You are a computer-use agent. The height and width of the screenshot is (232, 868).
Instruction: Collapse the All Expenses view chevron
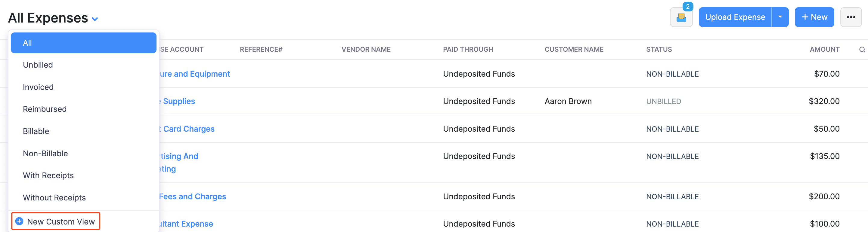(x=95, y=19)
